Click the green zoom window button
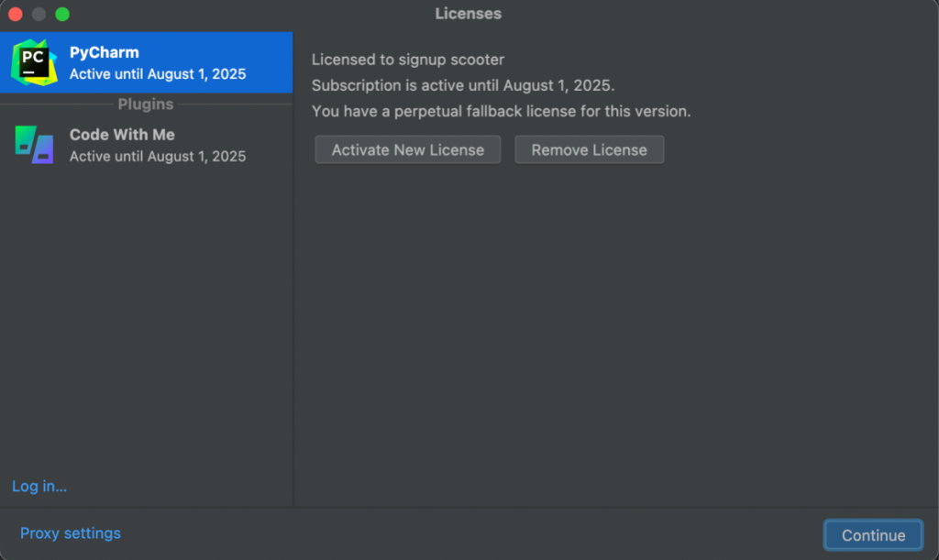 coord(62,14)
